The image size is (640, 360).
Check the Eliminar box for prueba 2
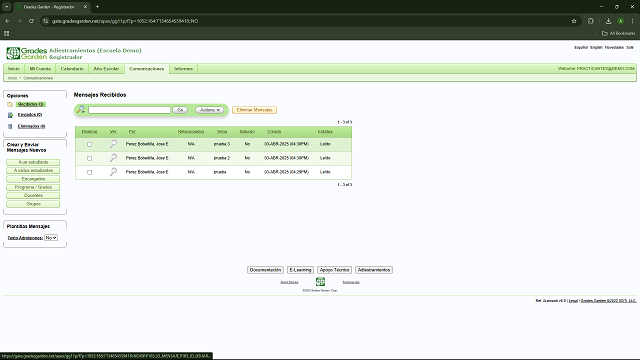pyautogui.click(x=89, y=158)
